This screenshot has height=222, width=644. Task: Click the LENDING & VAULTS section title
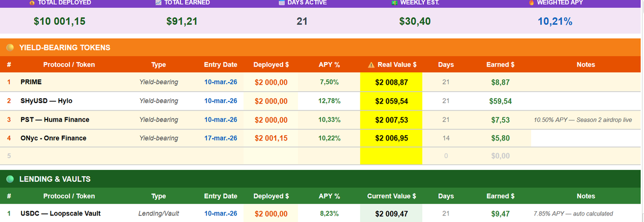(x=55, y=179)
